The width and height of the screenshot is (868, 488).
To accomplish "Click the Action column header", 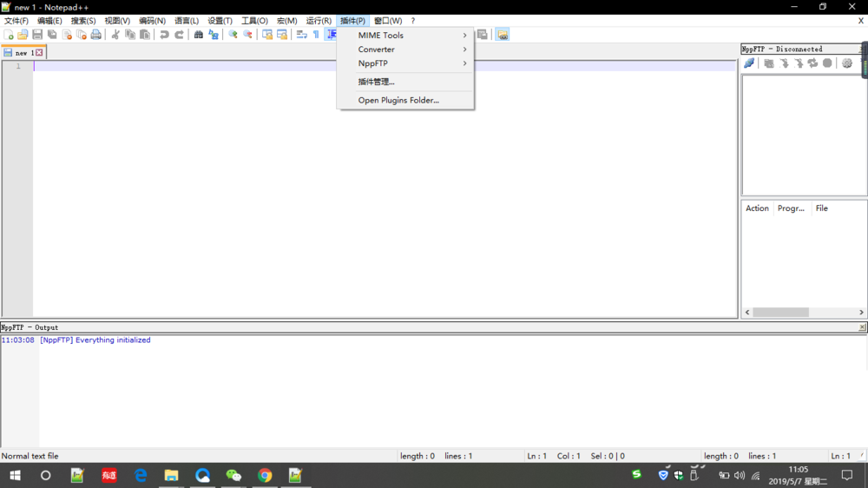I will (757, 208).
